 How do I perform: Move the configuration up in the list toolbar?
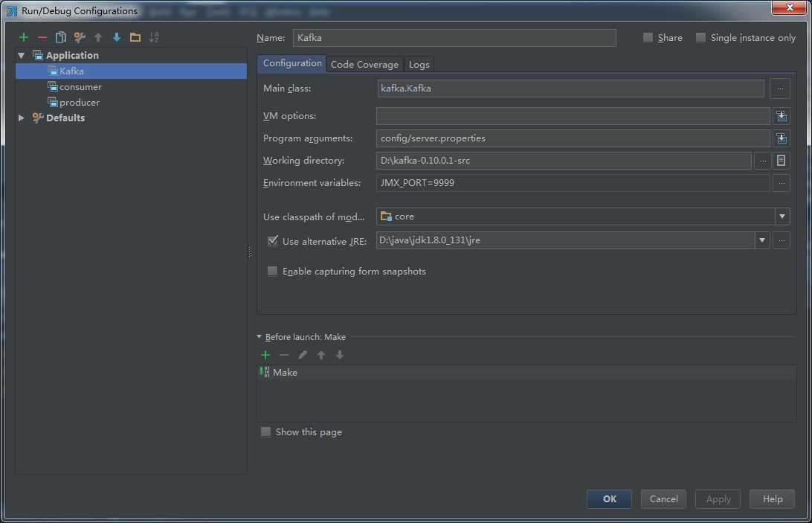[98, 37]
